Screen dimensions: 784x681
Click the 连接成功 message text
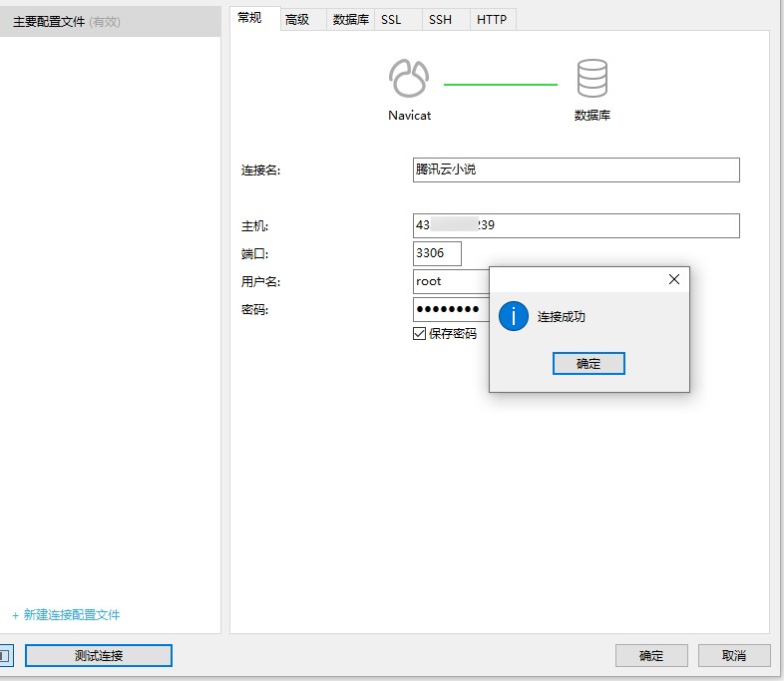coord(561,317)
